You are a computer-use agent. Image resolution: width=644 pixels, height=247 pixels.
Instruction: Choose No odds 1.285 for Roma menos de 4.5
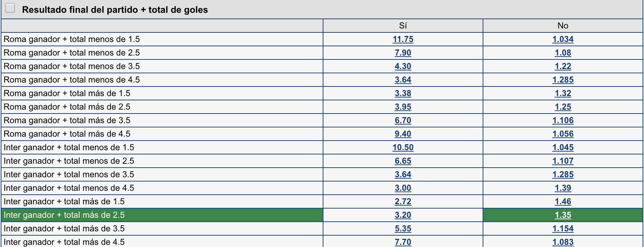[563, 80]
